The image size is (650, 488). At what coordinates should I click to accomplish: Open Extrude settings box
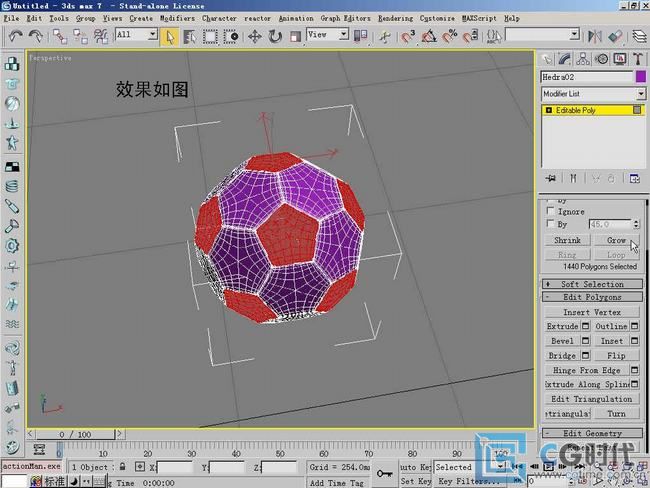point(585,326)
